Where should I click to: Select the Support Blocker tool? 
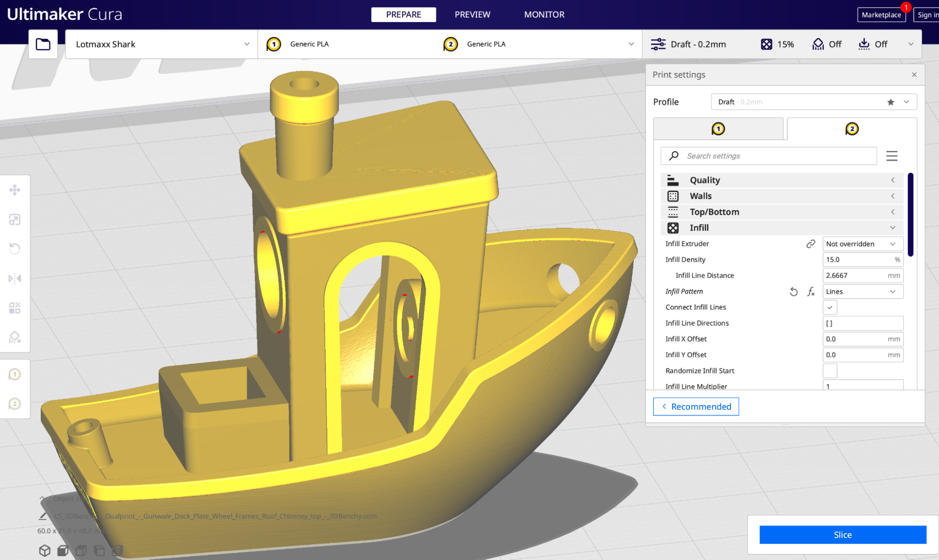click(15, 337)
